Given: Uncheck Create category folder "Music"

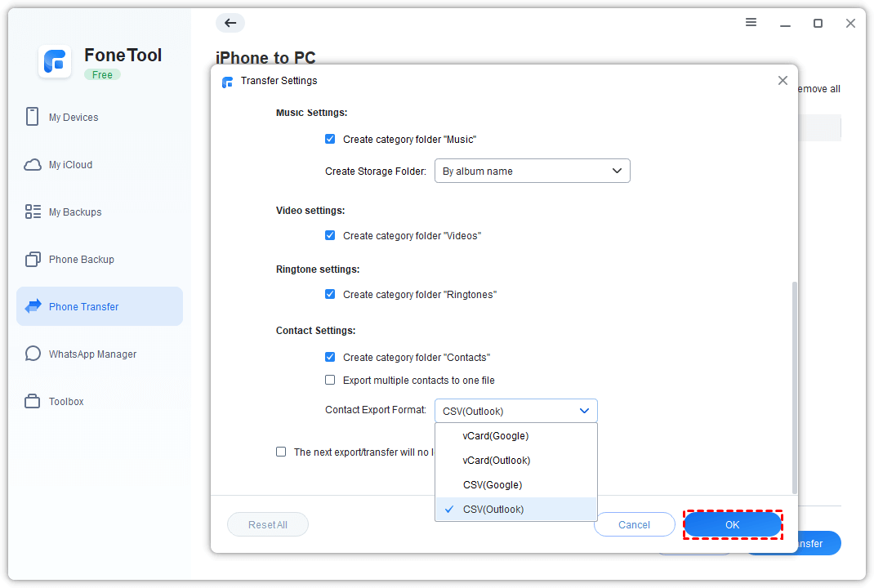Looking at the screenshot, I should 330,140.
